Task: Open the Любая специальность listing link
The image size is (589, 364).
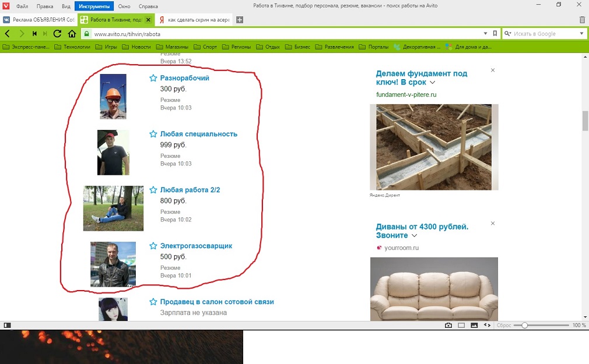Action: click(198, 134)
